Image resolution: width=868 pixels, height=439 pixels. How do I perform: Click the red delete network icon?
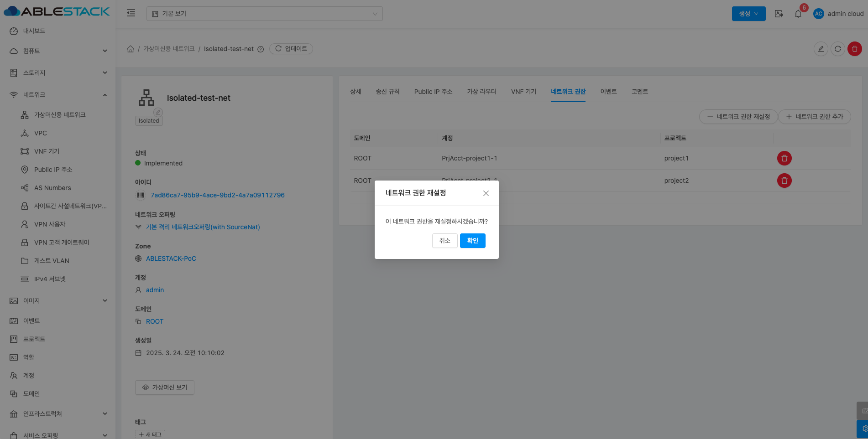pos(854,49)
